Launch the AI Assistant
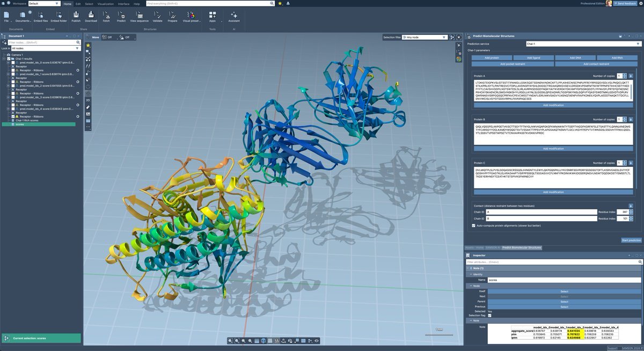The height and width of the screenshot is (351, 644). coord(234,16)
